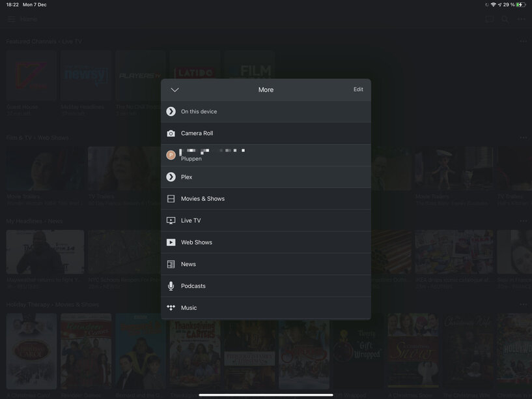The image size is (532, 399).
Task: Open the Newsy channel thumbnail
Action: pyautogui.click(x=86, y=76)
